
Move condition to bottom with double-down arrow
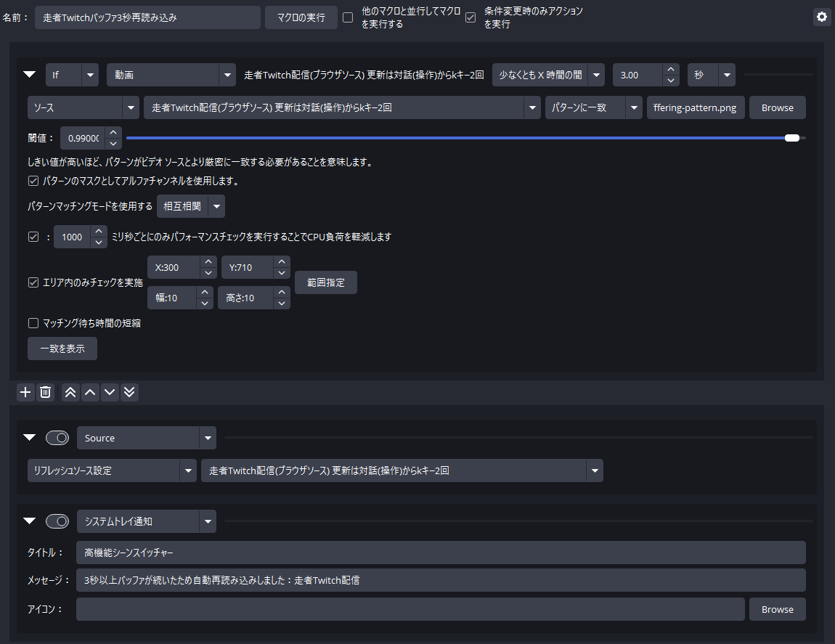click(x=129, y=392)
